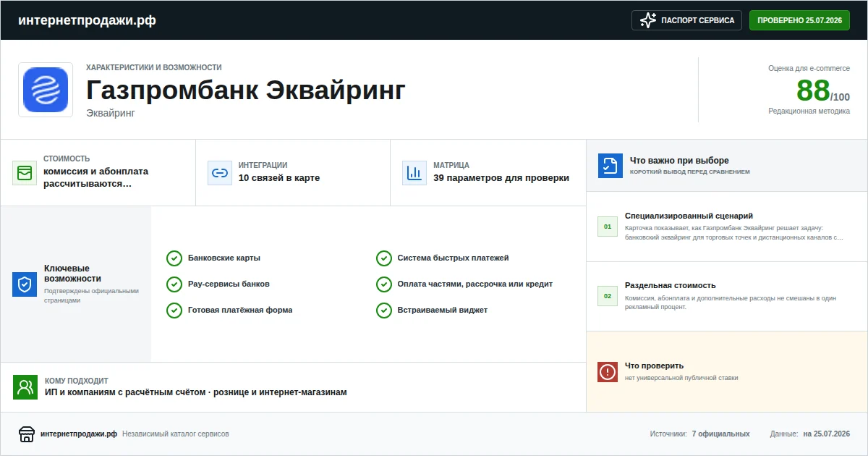Screen dimensions: 868x456
Task: Click the check icon next to Pay-сервисы банков
Action: click(x=174, y=284)
